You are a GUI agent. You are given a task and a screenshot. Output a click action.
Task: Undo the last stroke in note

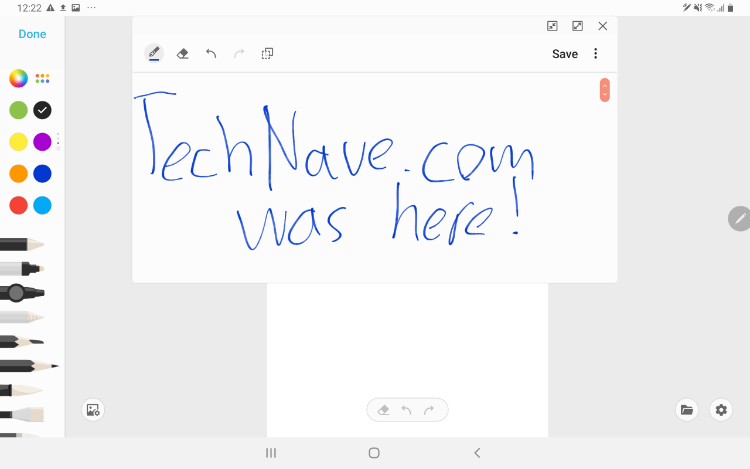pyautogui.click(x=211, y=53)
